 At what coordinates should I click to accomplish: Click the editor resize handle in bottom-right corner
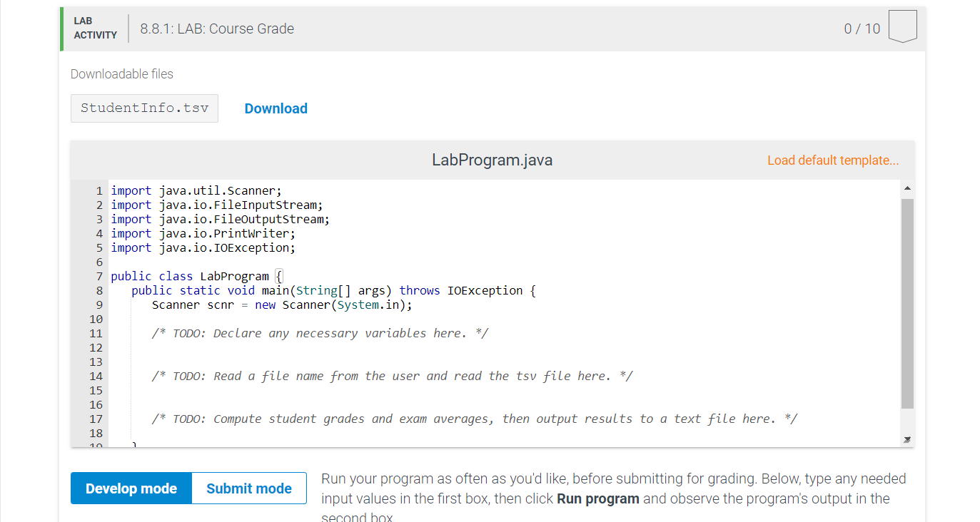pos(907,441)
